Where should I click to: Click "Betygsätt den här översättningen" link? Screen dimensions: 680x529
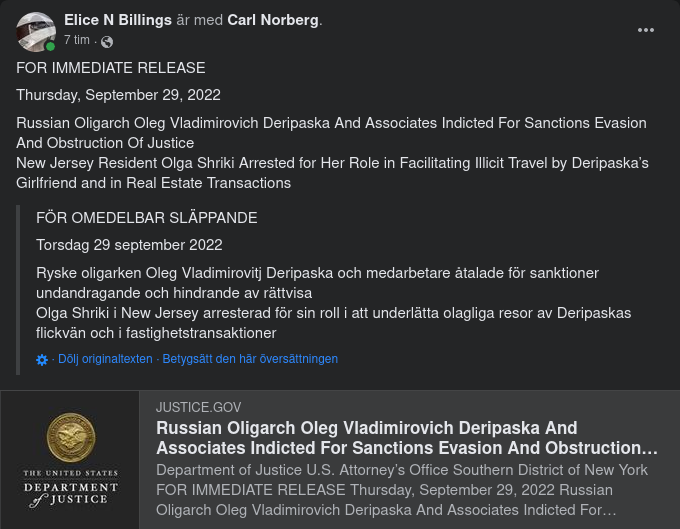pyautogui.click(x=250, y=359)
